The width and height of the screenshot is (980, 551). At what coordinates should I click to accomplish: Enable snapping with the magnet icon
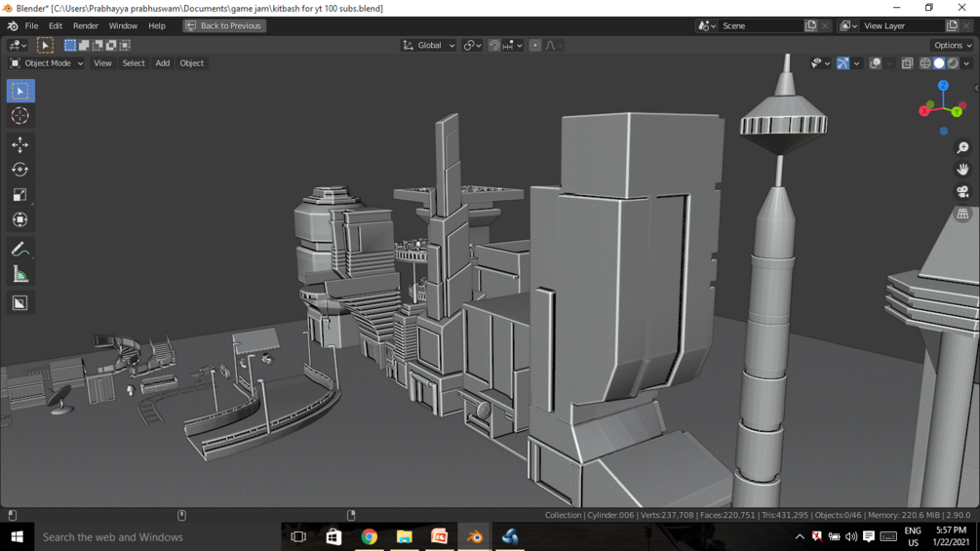tap(494, 46)
